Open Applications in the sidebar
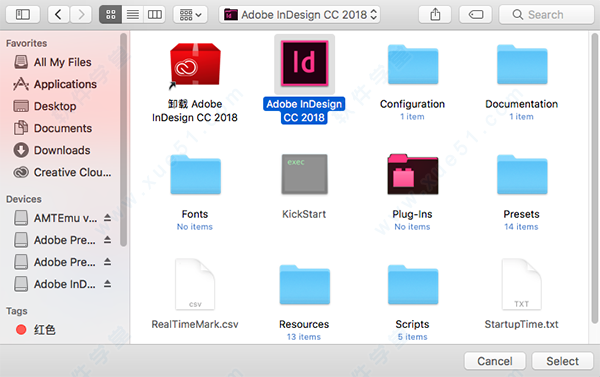This screenshot has height=377, width=600. (55, 84)
